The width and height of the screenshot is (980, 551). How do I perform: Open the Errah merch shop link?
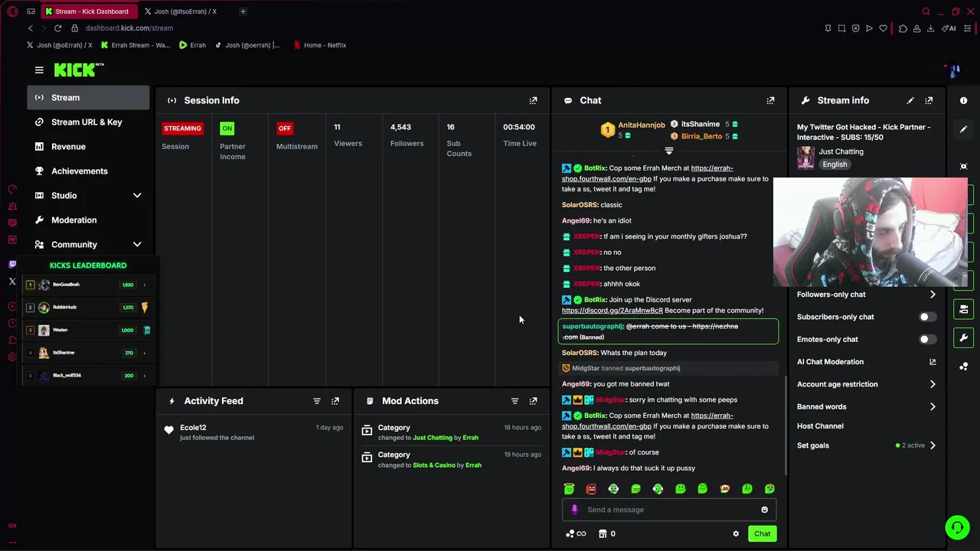648,174
